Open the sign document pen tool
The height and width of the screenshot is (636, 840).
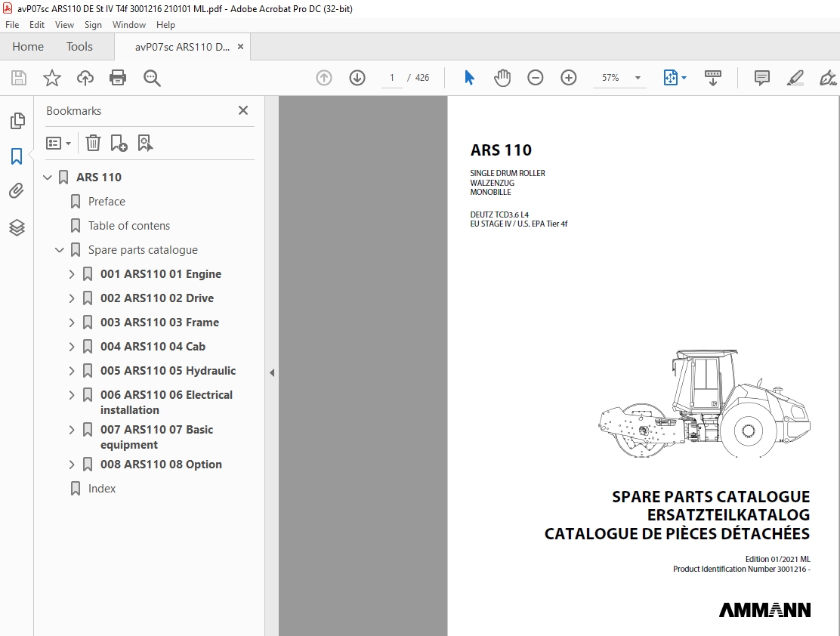[828, 78]
